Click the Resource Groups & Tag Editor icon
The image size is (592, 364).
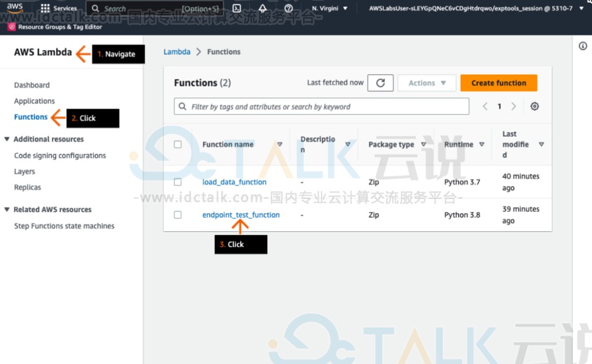pyautogui.click(x=12, y=27)
